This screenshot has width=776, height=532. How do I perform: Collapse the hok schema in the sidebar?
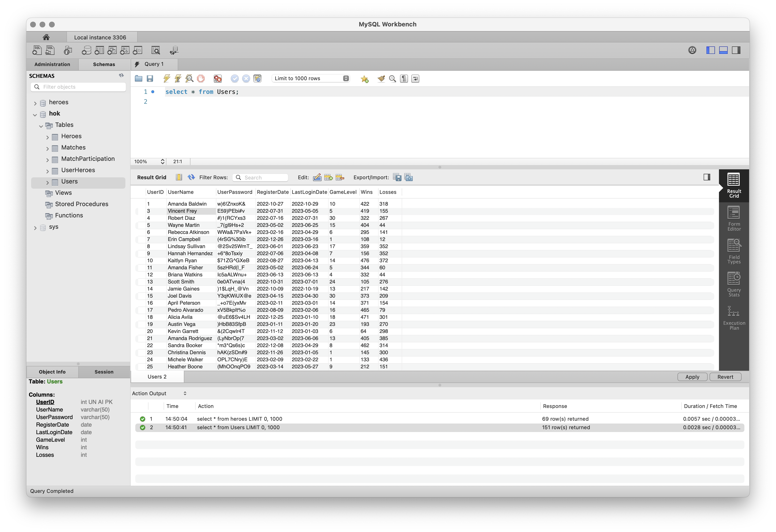pos(35,114)
